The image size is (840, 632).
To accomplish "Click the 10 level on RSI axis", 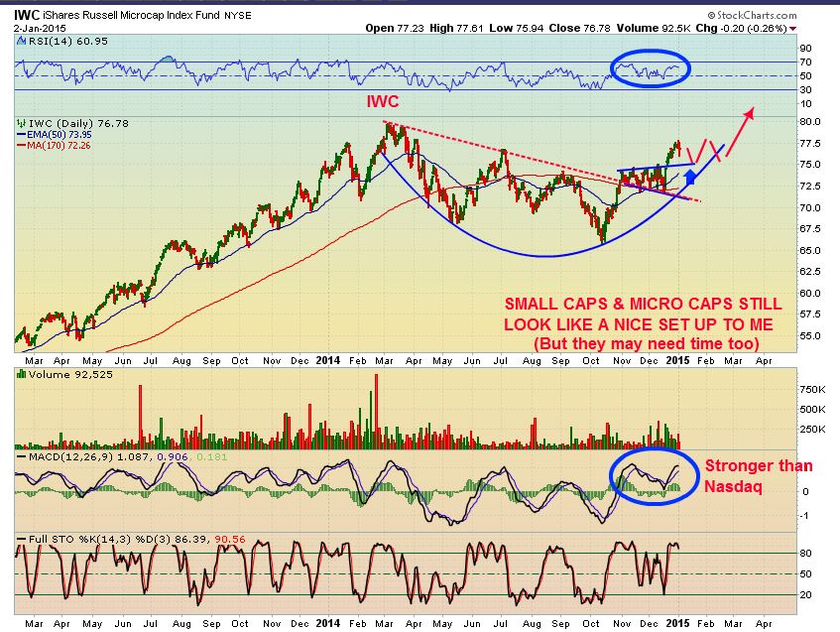I will pos(805,103).
